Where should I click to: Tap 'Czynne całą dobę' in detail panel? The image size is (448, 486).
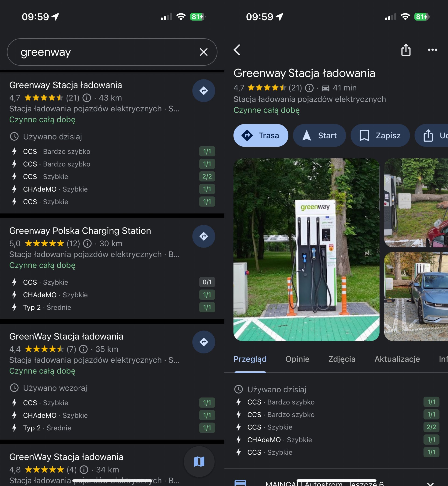pyautogui.click(x=266, y=110)
